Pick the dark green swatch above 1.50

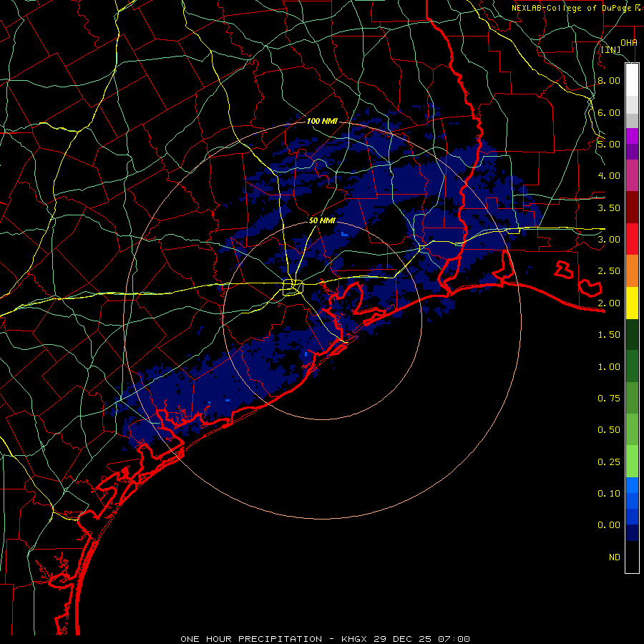[x=632, y=335]
